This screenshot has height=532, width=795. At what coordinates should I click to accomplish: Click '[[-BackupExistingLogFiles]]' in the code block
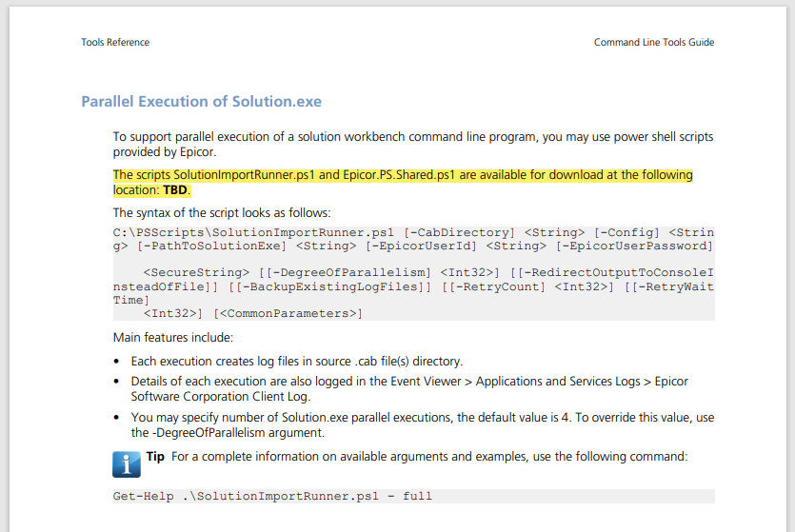329,286
